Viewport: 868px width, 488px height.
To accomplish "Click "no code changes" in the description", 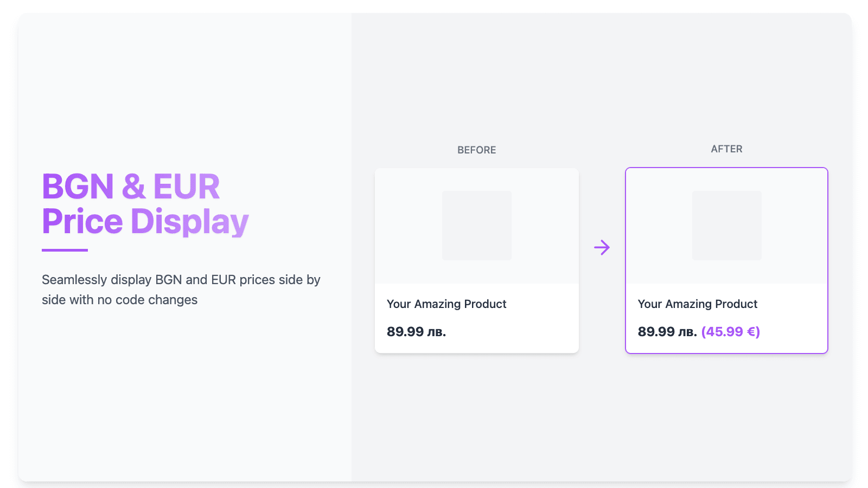I will point(147,300).
